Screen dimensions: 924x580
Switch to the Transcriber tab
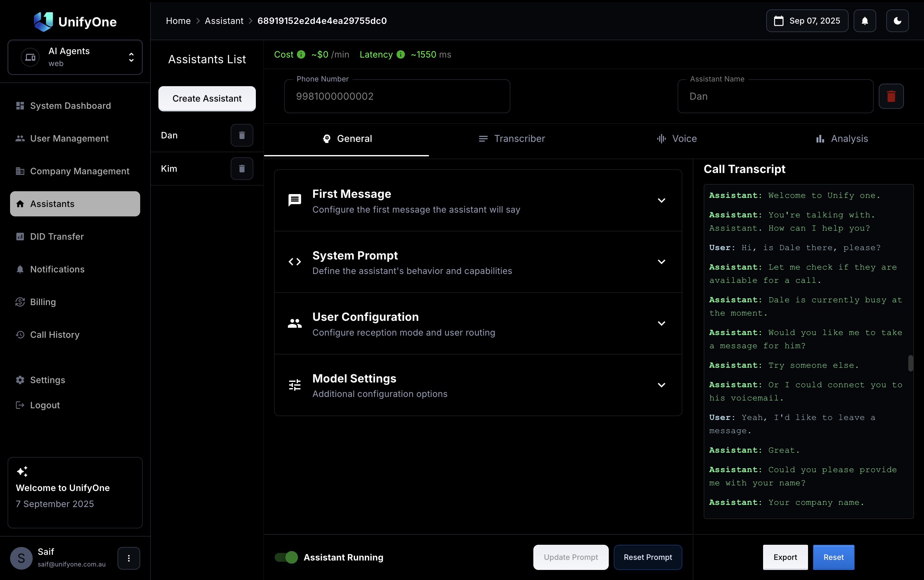pos(512,138)
